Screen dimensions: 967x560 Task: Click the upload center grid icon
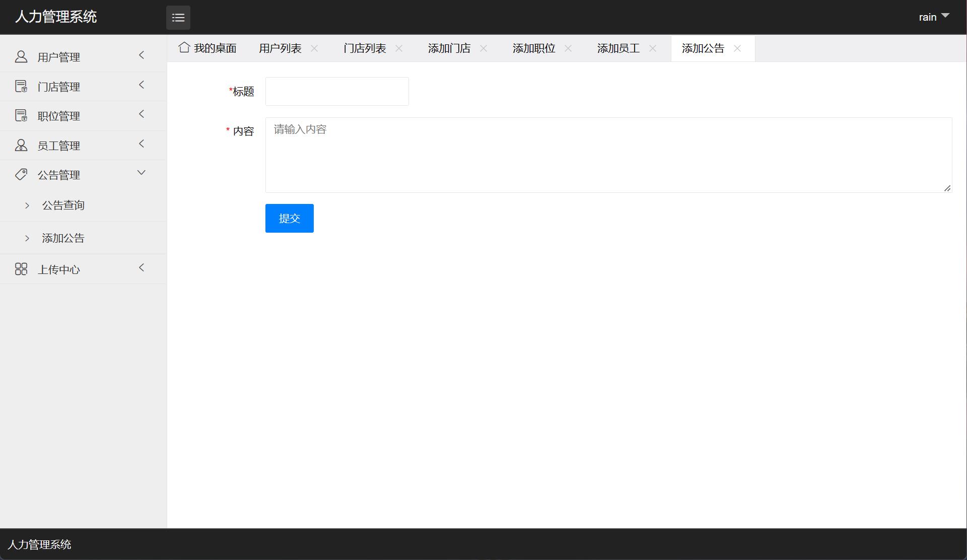coord(21,268)
